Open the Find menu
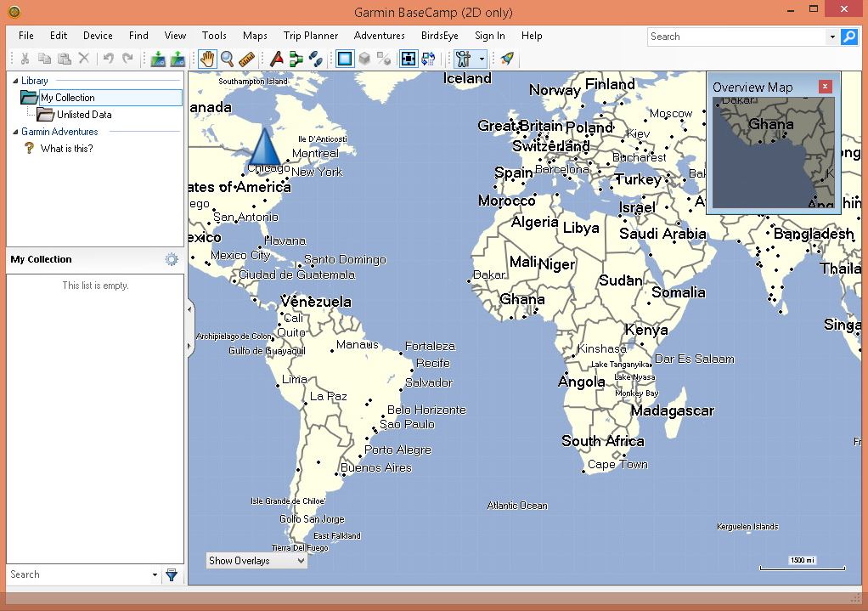The image size is (868, 611). [x=138, y=36]
